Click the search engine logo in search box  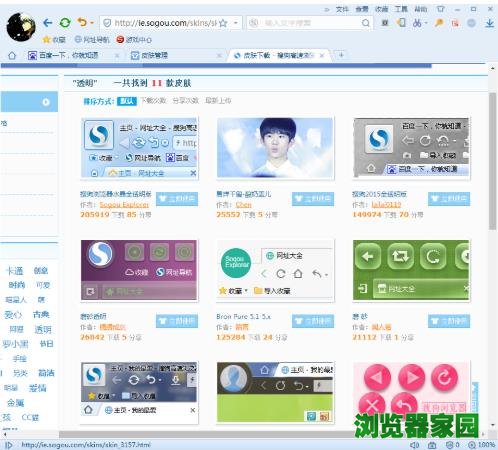[254, 23]
